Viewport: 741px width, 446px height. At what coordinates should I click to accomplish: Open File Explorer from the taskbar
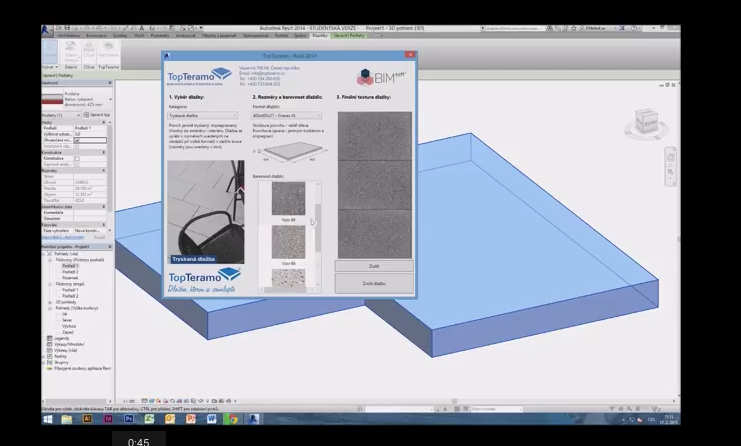(67, 419)
